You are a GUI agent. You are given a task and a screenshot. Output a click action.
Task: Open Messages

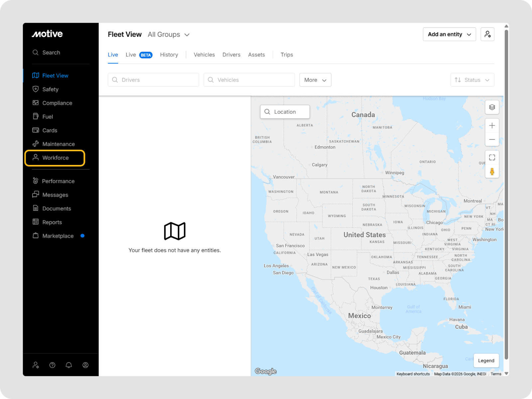click(x=51, y=195)
